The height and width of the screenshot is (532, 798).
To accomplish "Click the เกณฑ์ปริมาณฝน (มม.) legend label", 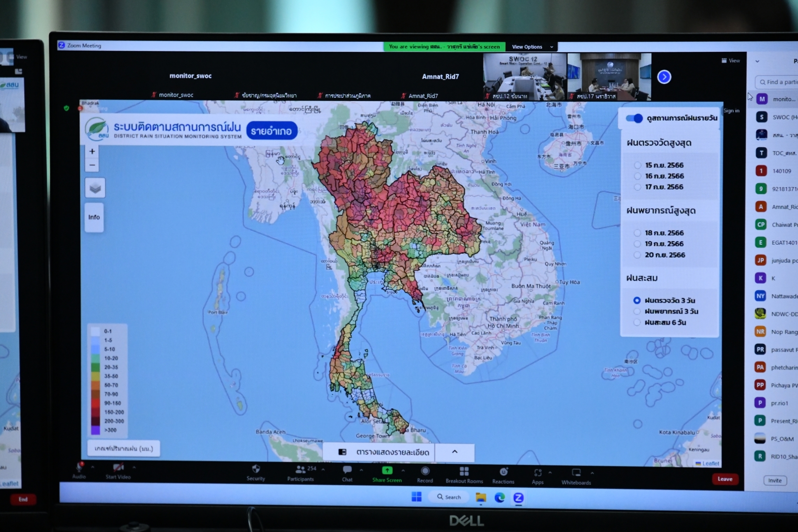I will click(x=124, y=449).
